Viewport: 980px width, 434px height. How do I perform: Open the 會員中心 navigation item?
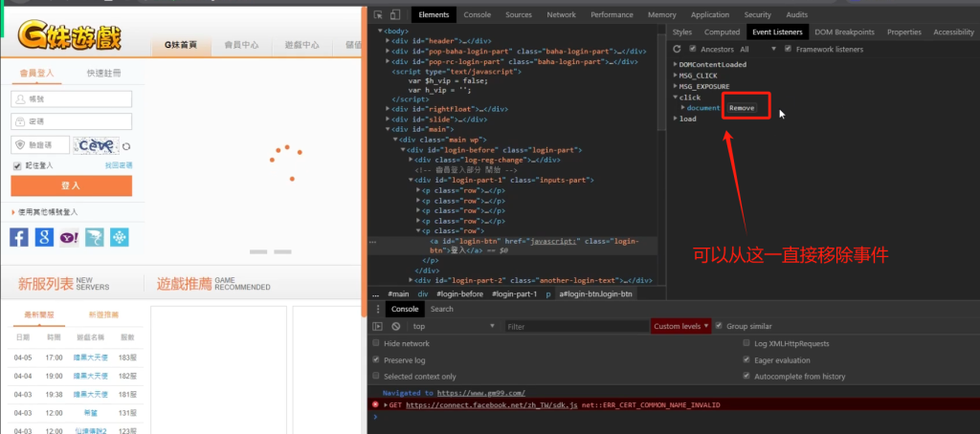coord(242,45)
